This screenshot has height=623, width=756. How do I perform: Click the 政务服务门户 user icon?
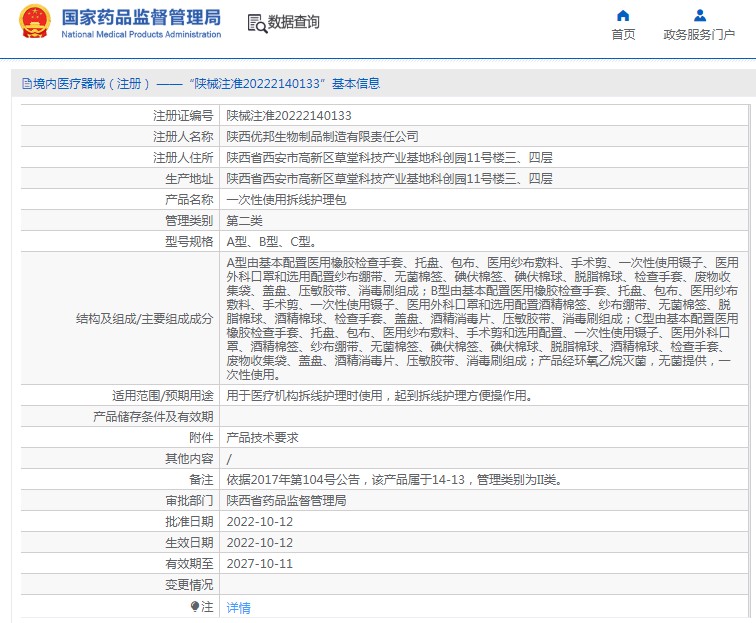click(700, 15)
